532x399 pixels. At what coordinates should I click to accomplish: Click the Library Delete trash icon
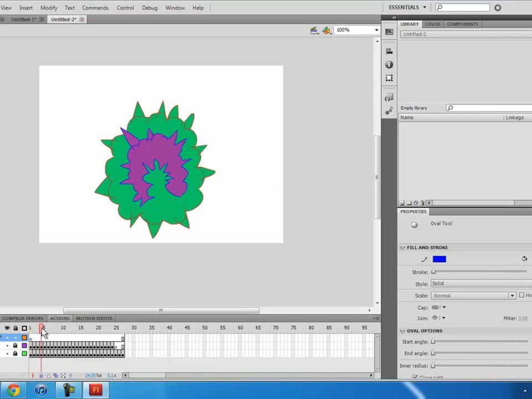click(x=422, y=203)
